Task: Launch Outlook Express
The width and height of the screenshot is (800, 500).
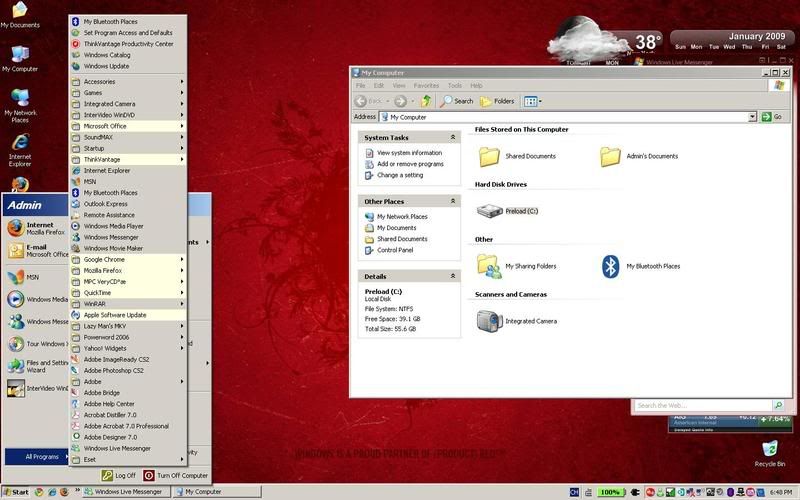Action: pos(128,204)
